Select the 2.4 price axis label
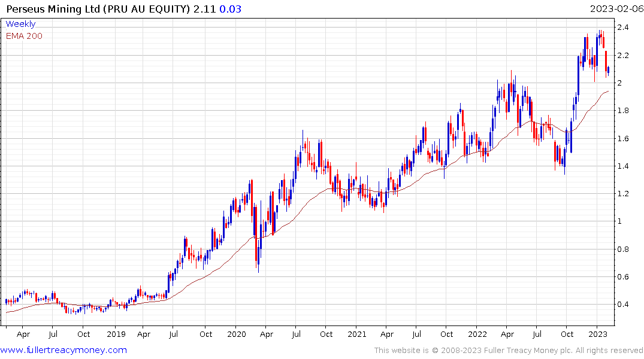This screenshot has height=359, width=644. (x=623, y=28)
